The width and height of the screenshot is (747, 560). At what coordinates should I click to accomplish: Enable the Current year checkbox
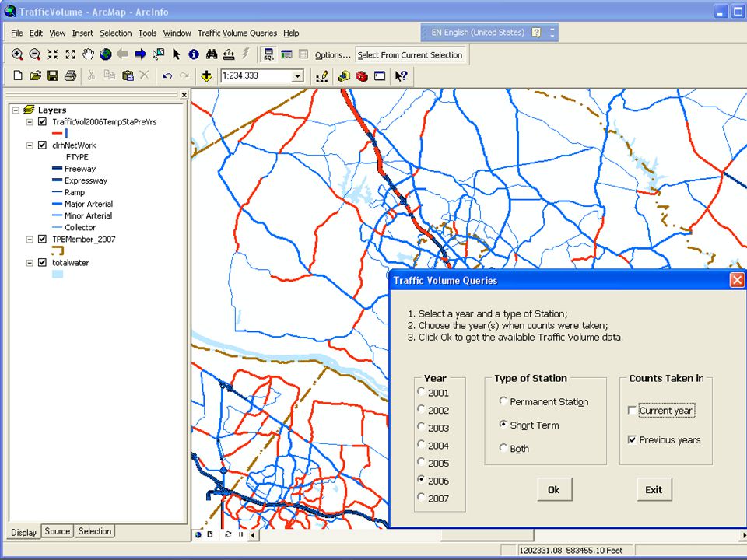(x=632, y=411)
